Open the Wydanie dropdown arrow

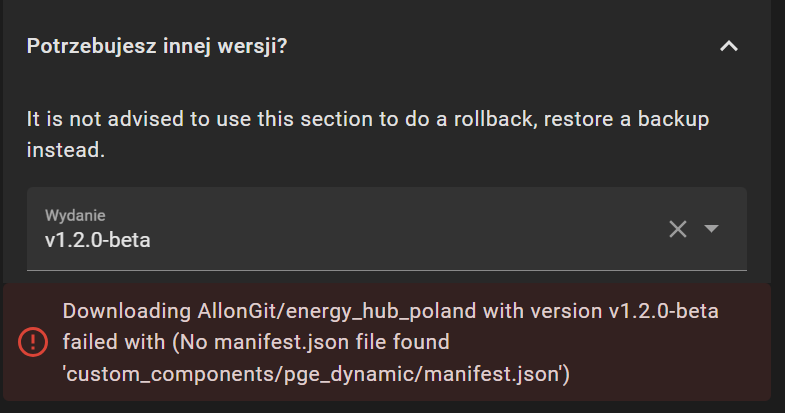712,229
